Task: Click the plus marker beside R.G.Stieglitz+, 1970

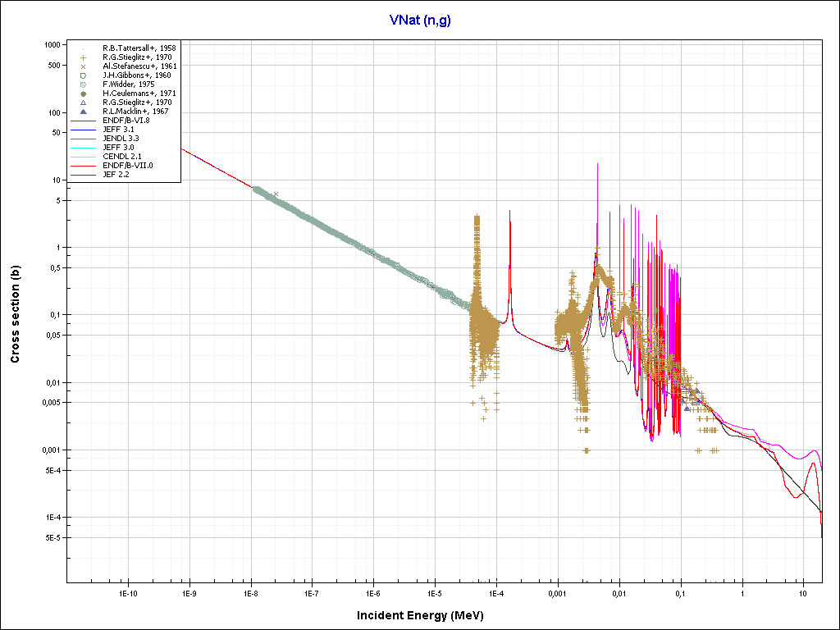Action: 84,57
